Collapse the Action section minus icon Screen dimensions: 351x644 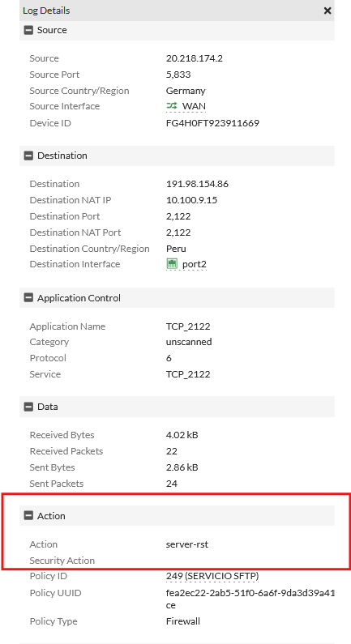pyautogui.click(x=28, y=516)
